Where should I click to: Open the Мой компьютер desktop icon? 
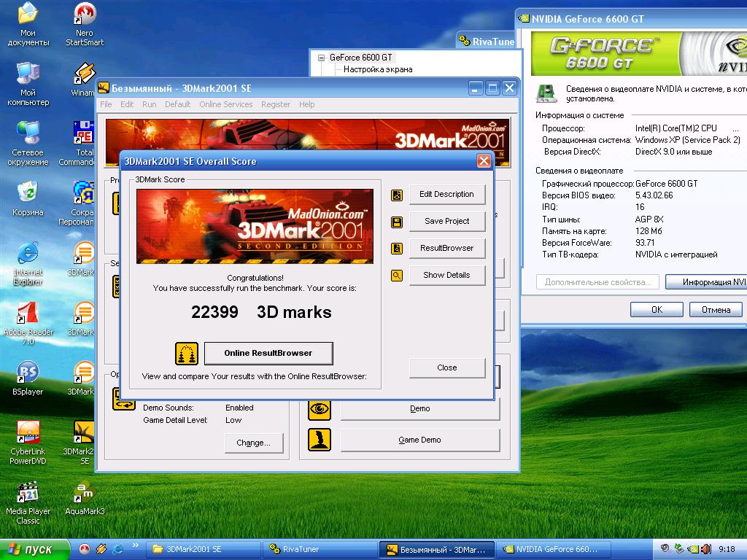click(28, 84)
